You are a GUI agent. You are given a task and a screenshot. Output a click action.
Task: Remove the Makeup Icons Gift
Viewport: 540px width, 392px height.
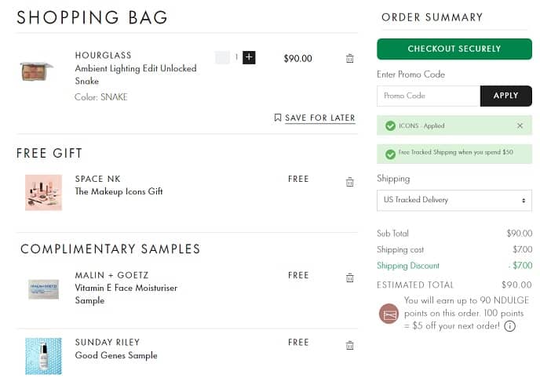click(349, 182)
